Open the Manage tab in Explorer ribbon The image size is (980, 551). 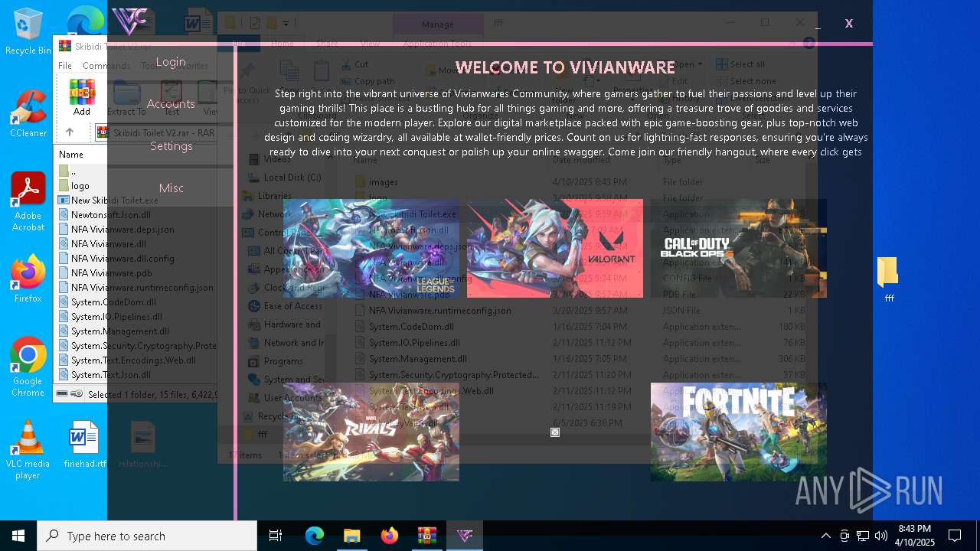point(437,24)
